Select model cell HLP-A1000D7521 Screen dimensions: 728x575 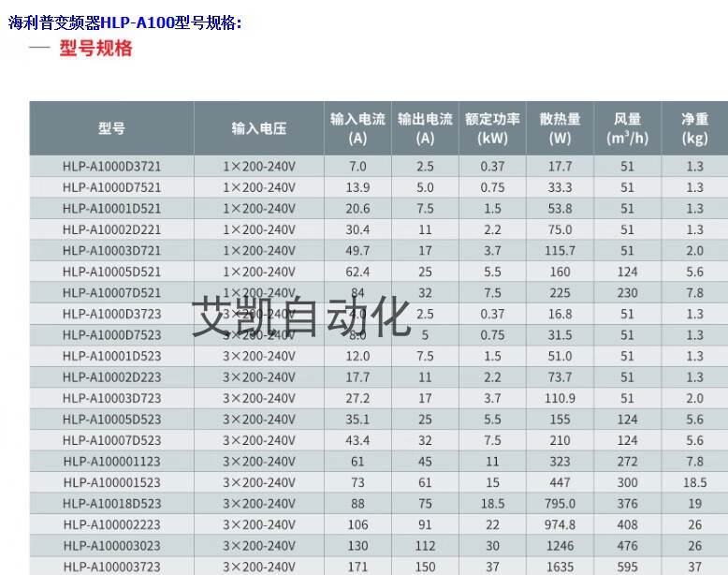[111, 187]
